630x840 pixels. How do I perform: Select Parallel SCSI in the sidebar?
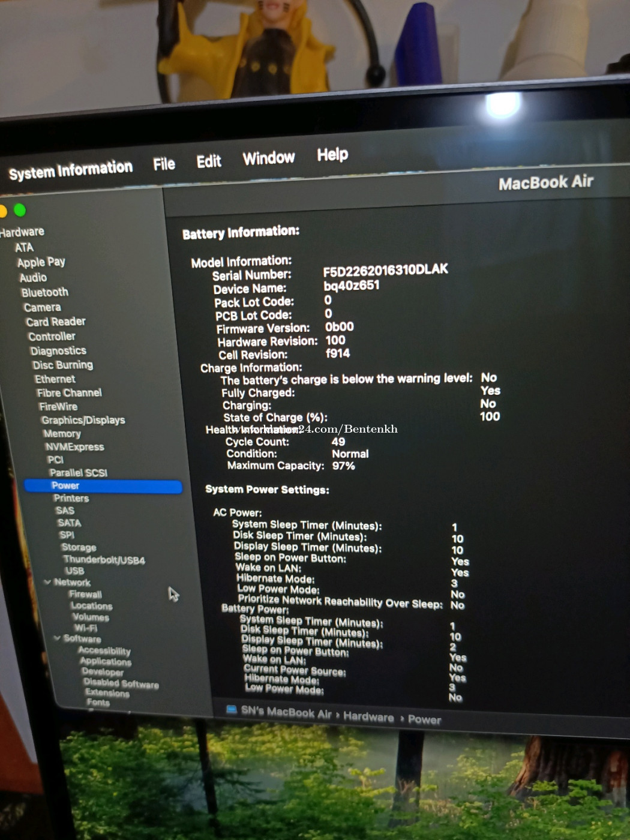pos(79,473)
